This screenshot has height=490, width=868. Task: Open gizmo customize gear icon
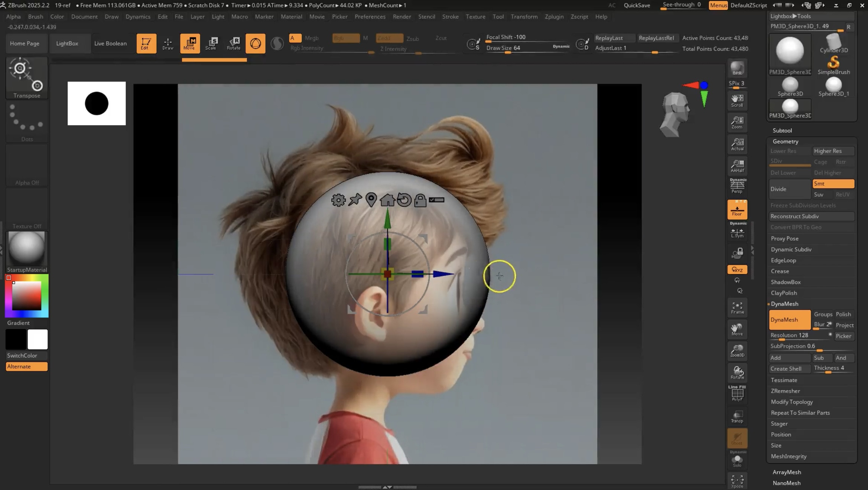point(338,200)
